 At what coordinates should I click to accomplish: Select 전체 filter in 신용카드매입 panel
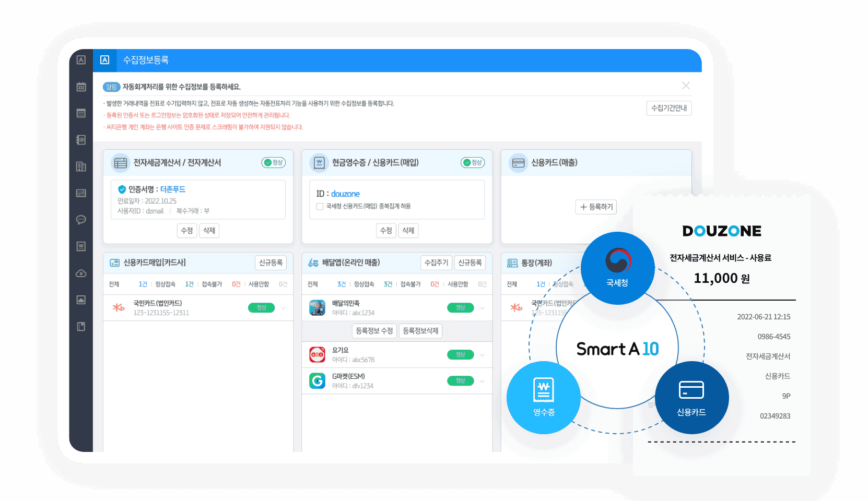pos(114,284)
